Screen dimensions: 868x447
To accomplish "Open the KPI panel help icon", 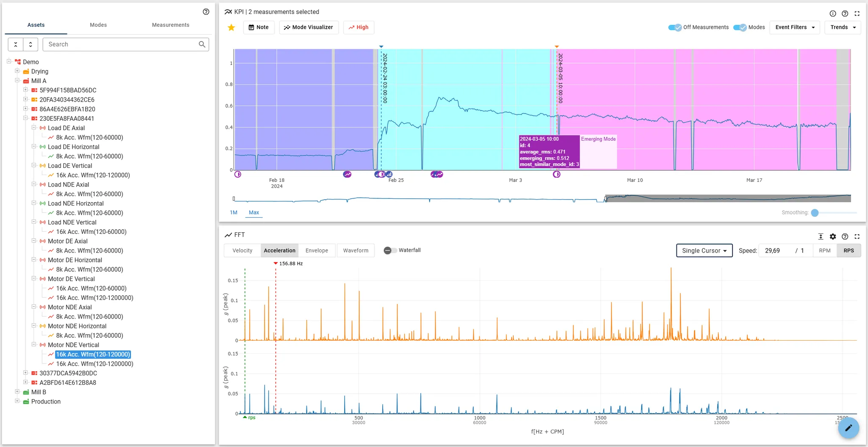I will (845, 14).
